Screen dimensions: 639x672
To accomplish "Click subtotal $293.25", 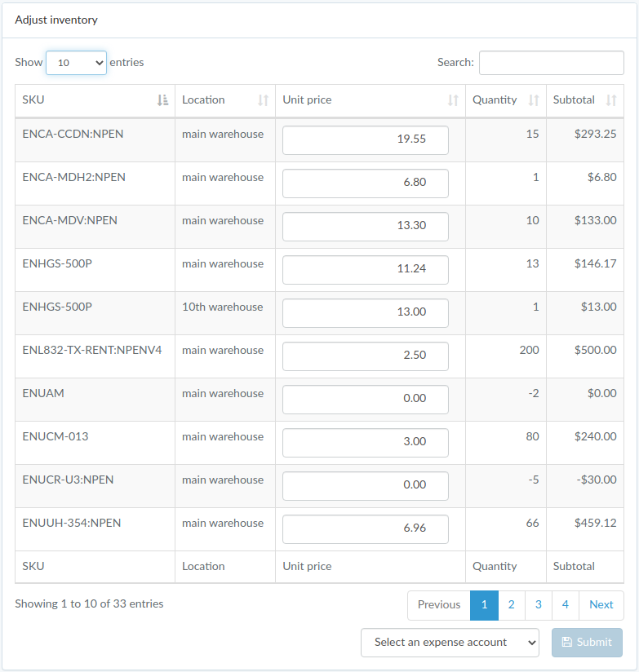I will tap(595, 134).
